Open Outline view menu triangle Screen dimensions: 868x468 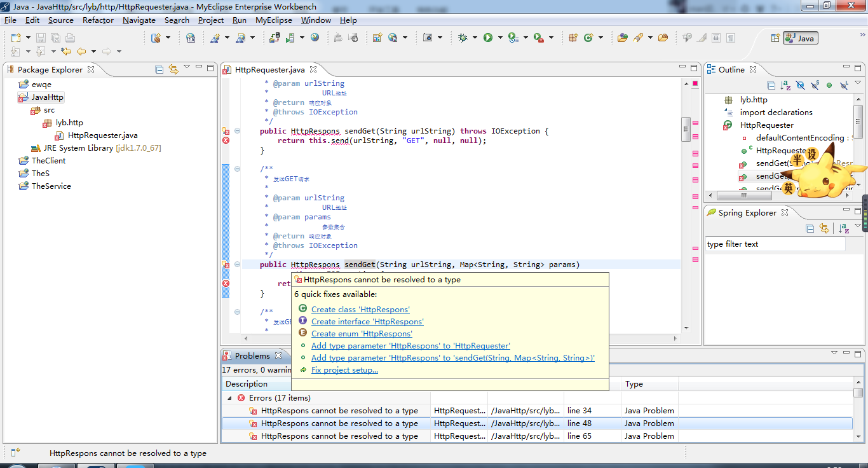coord(858,83)
